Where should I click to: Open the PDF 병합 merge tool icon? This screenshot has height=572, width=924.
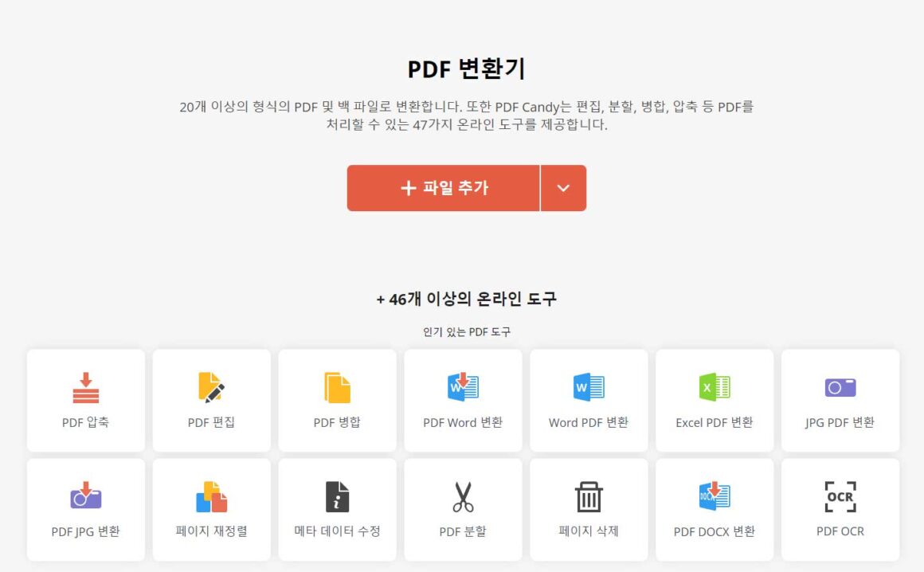pos(337,388)
